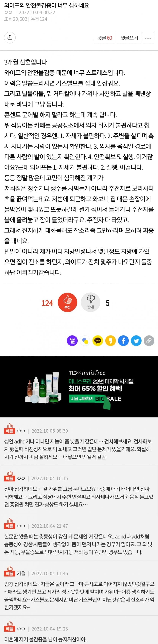The image size is (158, 644).
Task: Open the 댓글 60 comments tab
Action: pos(105,38)
